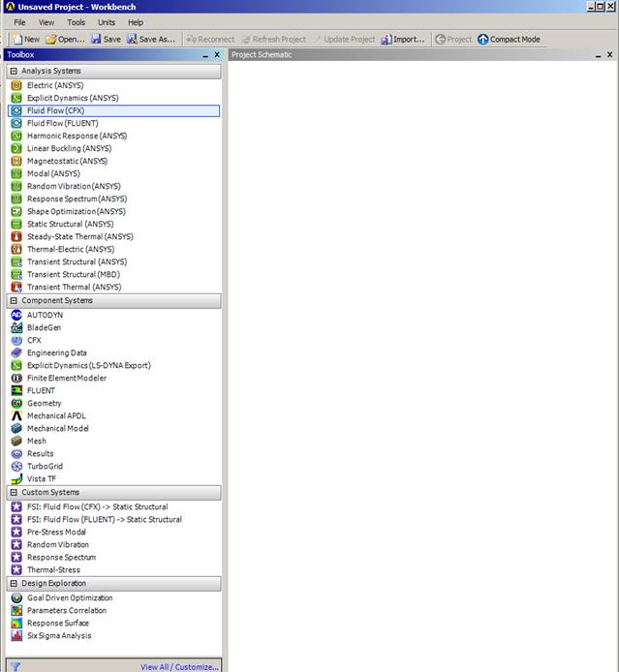Collapse the Component Systems section
619x672 pixels.
(14, 300)
